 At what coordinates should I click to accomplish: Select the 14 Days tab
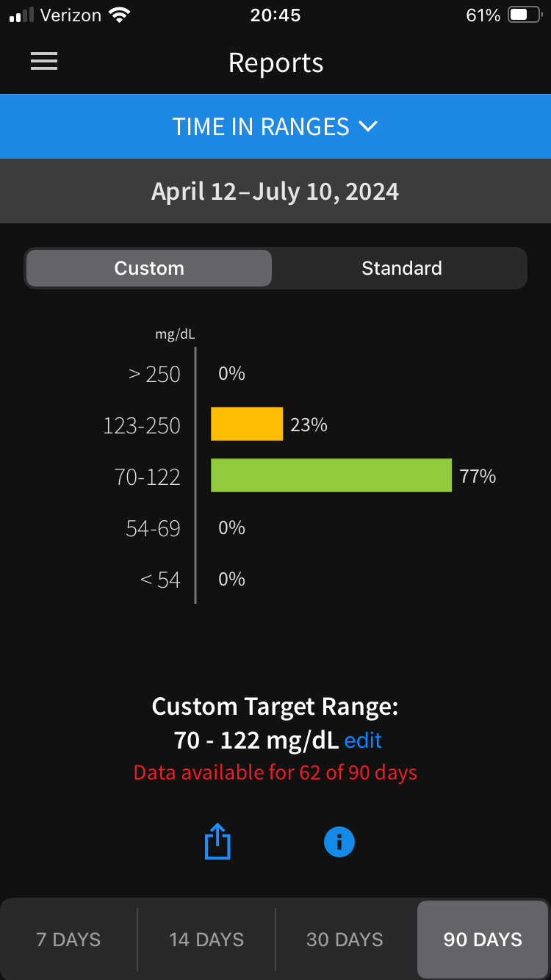pyautogui.click(x=206, y=940)
